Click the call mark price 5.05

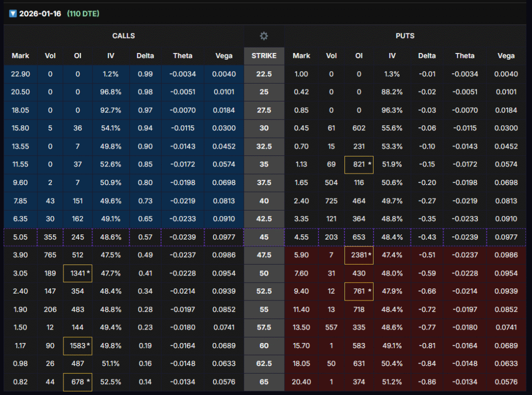pyautogui.click(x=20, y=237)
